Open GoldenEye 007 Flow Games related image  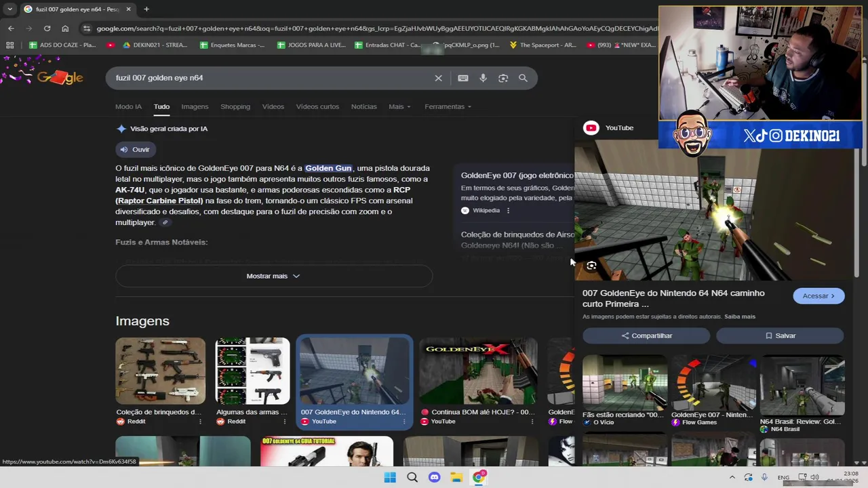pyautogui.click(x=713, y=382)
